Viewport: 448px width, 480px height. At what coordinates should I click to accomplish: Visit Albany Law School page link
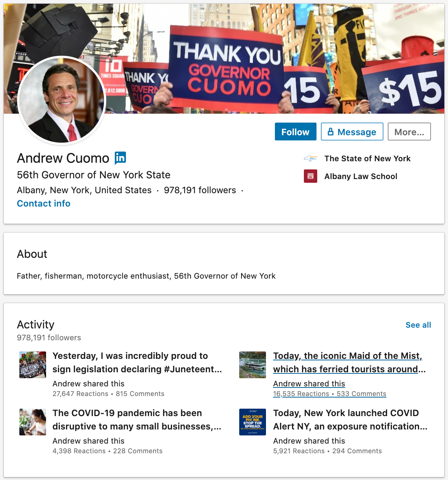360,176
